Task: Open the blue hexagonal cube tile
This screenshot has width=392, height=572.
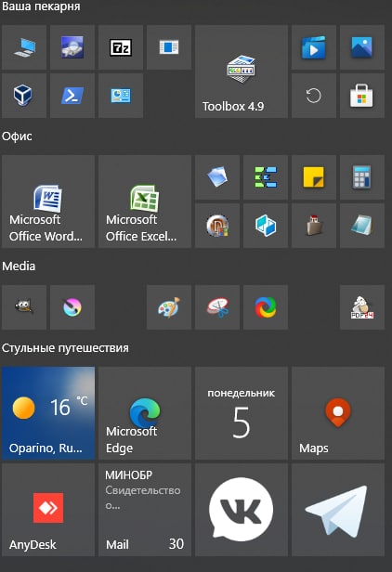Action: pos(266,226)
